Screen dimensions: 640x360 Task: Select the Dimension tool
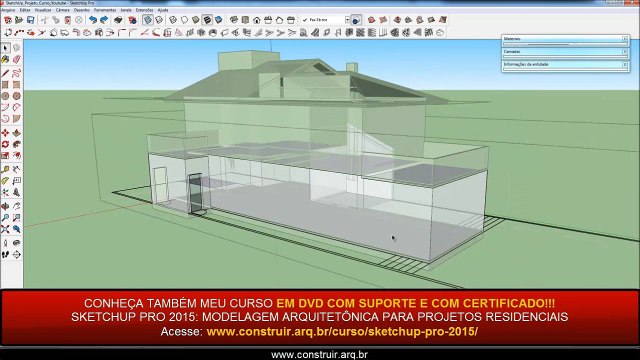(16, 169)
